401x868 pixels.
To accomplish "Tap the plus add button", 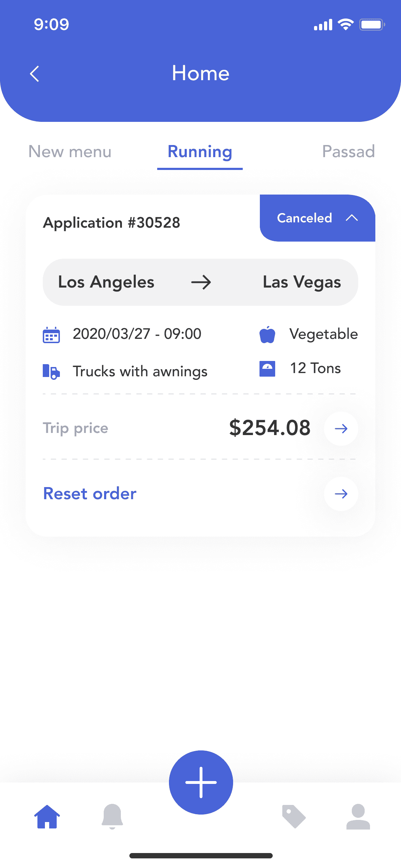I will 201,782.
